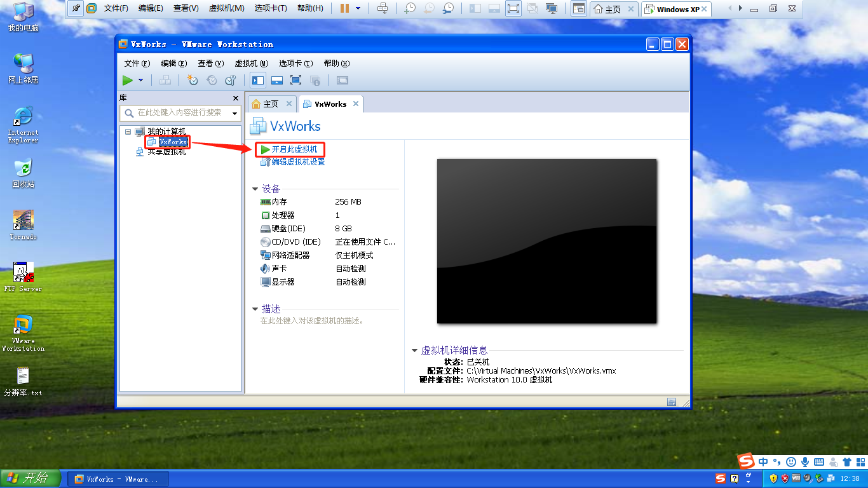The image size is (868, 488).
Task: Take a snapshot of the virtual machine
Action: click(192, 80)
